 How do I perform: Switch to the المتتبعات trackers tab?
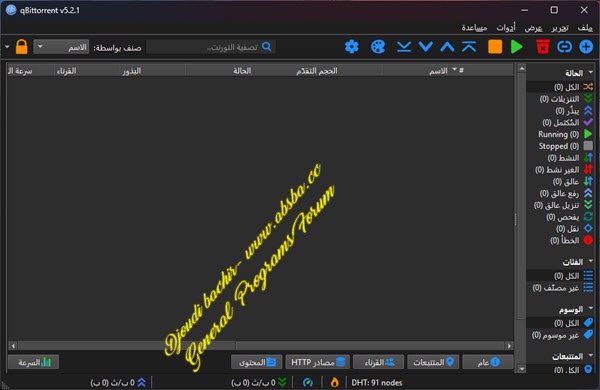(x=433, y=362)
